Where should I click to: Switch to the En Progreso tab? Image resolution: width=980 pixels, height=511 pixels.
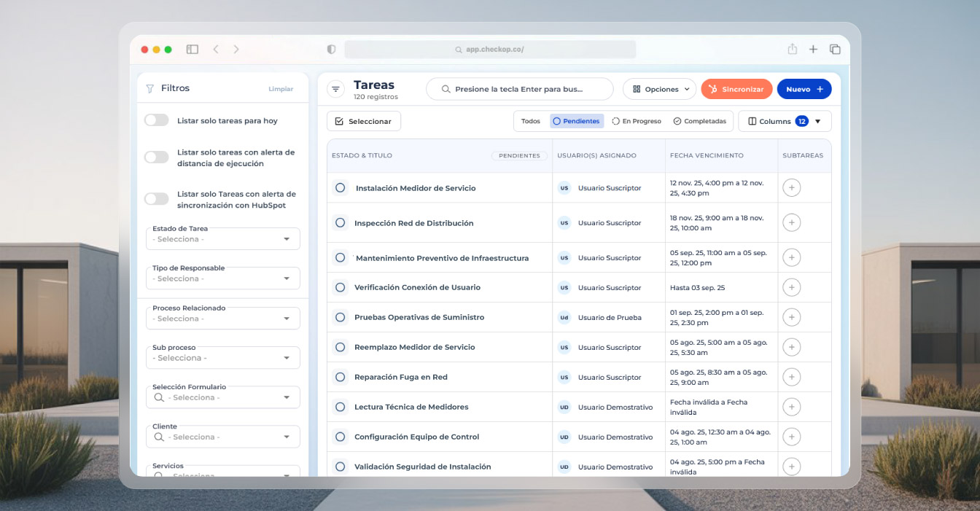(x=637, y=121)
